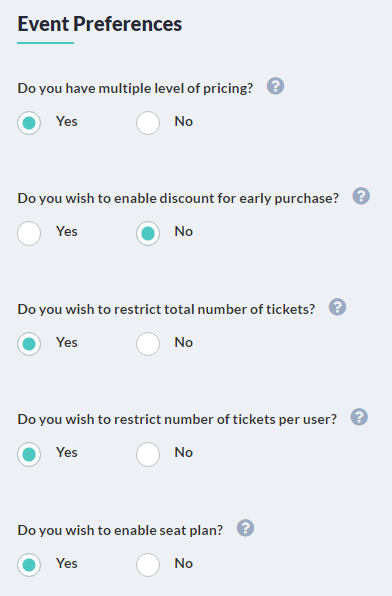Click the 'enable seat plan' question text

point(120,530)
